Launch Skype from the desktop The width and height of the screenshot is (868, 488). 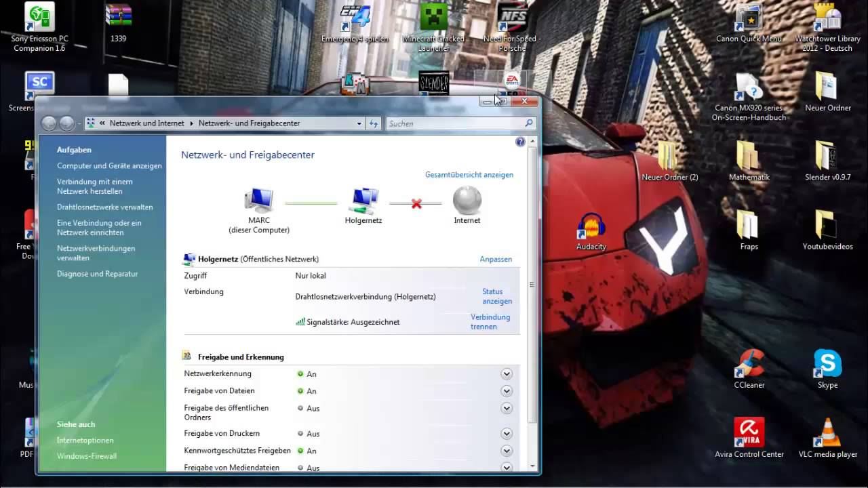click(827, 369)
